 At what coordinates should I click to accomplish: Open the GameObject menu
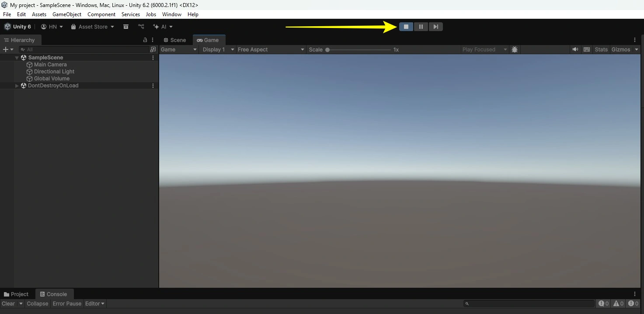point(67,14)
